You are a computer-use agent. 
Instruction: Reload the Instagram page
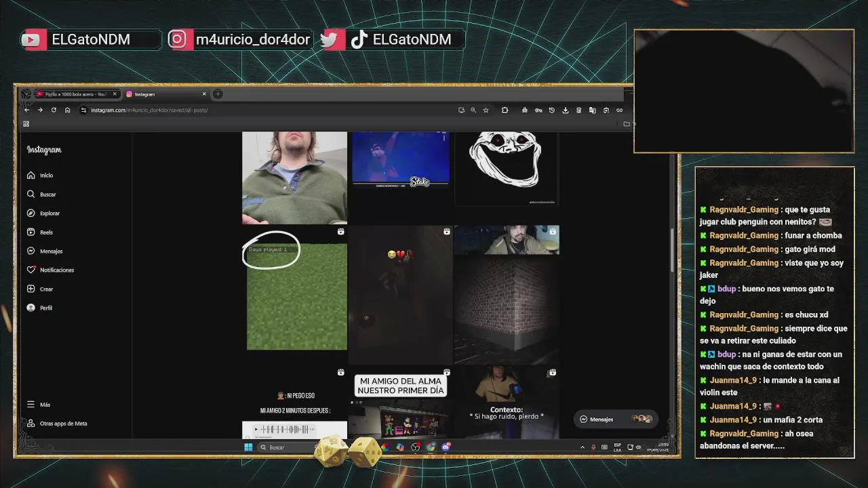pyautogui.click(x=54, y=110)
